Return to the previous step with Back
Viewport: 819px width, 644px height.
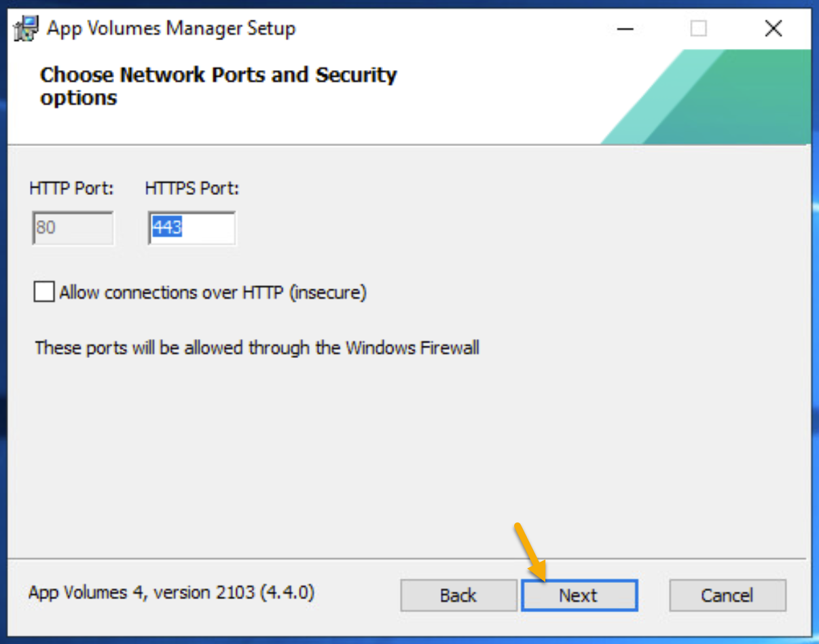(x=458, y=595)
